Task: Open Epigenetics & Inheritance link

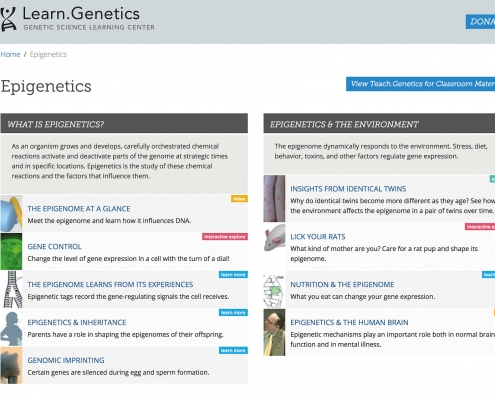Action: [77, 322]
